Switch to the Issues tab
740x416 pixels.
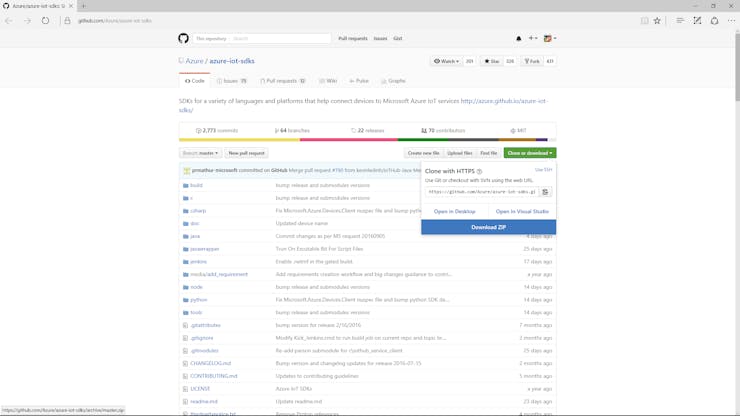pyautogui.click(x=232, y=81)
